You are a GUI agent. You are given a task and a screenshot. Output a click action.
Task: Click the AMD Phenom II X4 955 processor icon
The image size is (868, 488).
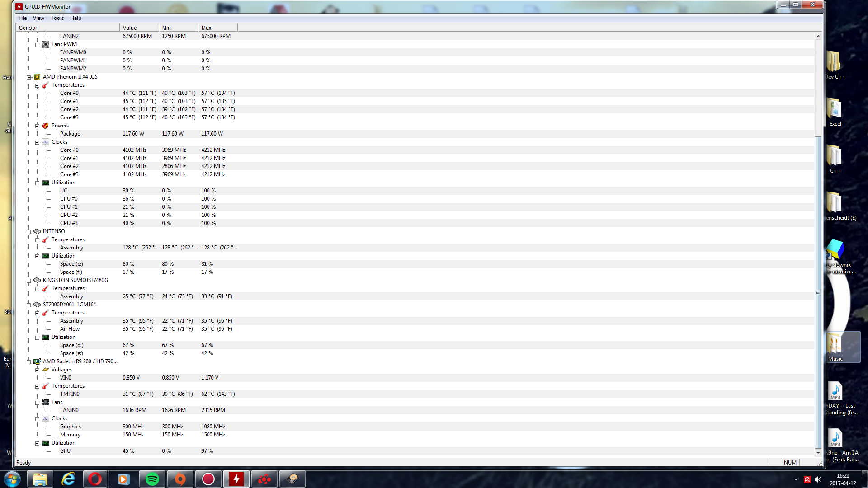(37, 77)
